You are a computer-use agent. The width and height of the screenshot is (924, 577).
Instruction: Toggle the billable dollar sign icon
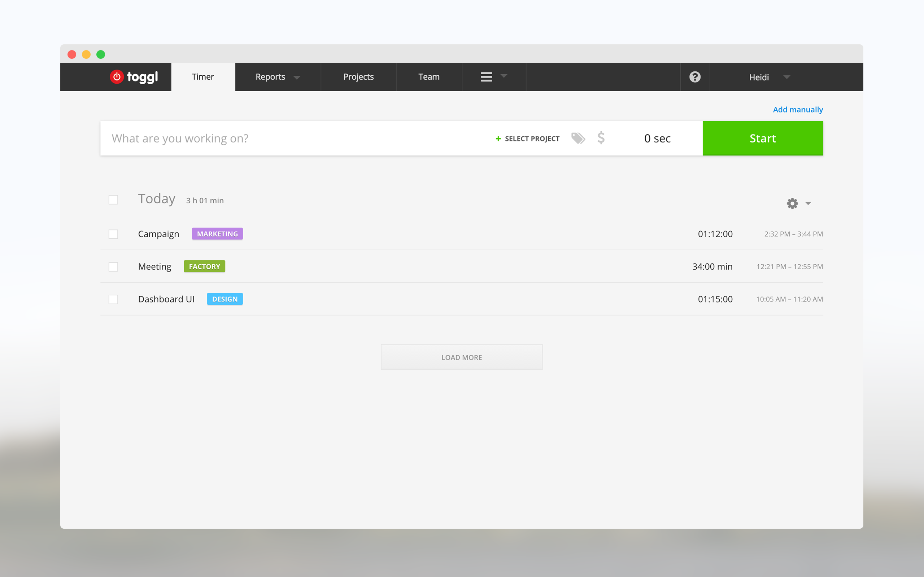[601, 138]
